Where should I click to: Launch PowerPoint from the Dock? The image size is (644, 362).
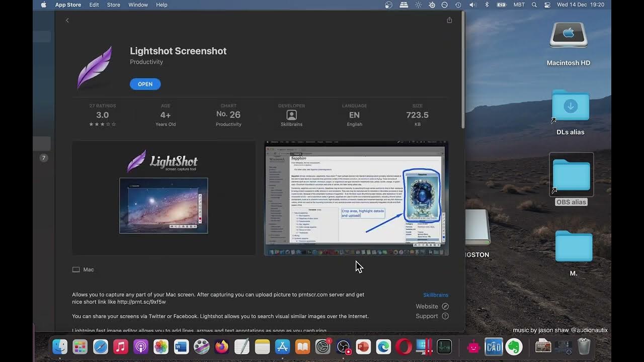pyautogui.click(x=363, y=346)
